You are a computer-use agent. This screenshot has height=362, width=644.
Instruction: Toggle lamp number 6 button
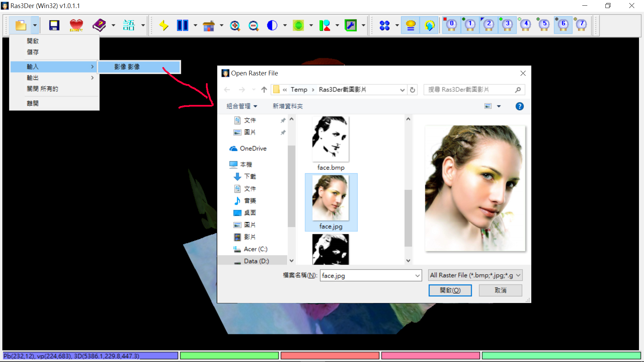(x=563, y=25)
